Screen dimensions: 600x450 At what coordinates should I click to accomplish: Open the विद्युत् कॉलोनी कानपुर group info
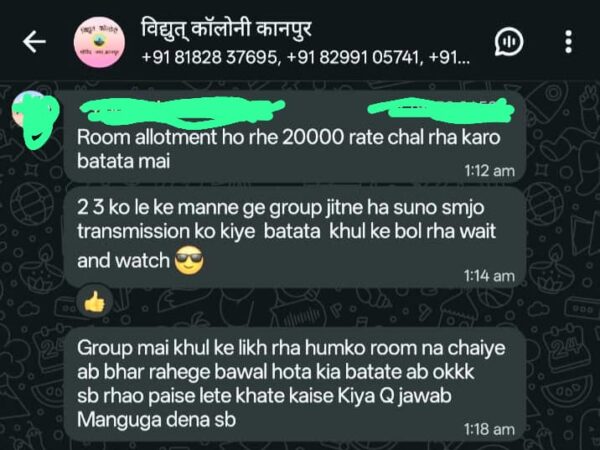coord(227,29)
